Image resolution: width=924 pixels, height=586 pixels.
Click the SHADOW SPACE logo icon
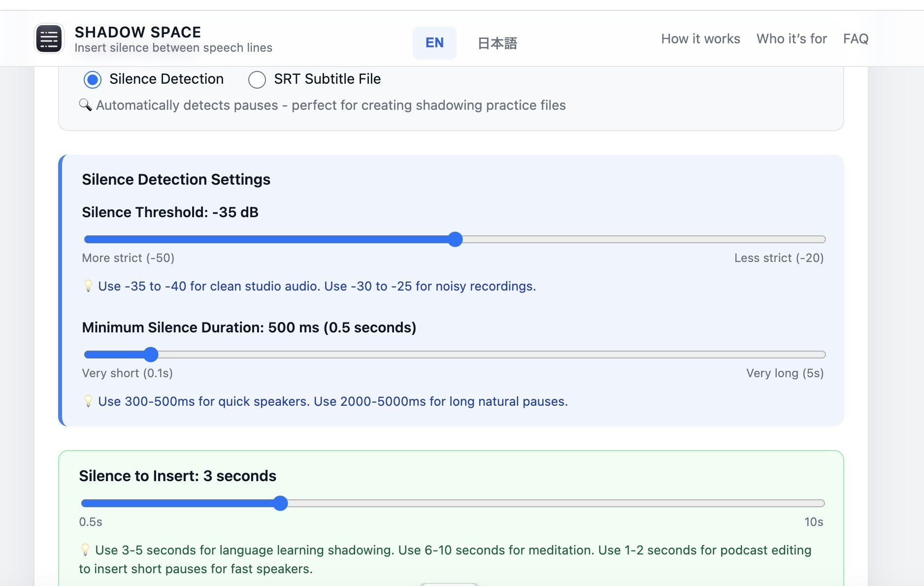[x=49, y=38]
